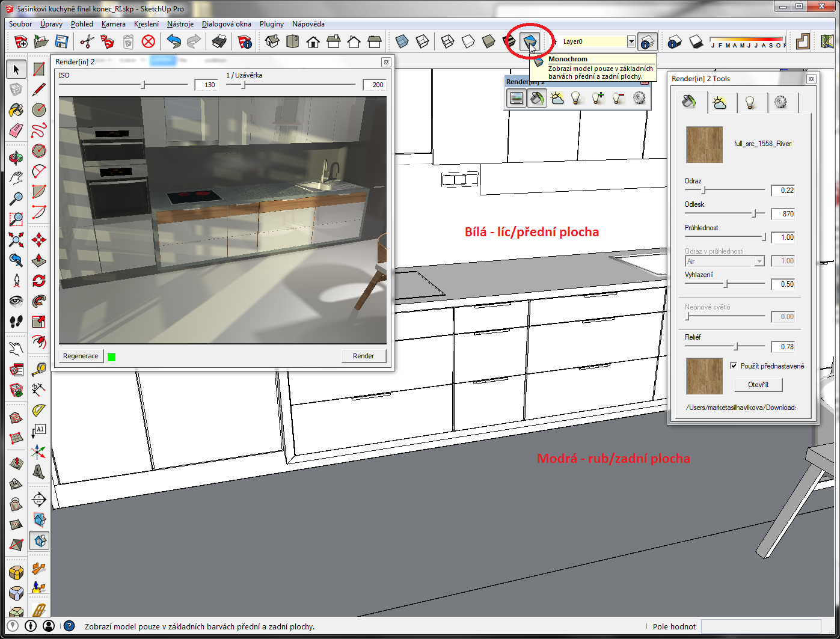Activate the Orbit tool
This screenshot has height=639, width=840.
16,157
